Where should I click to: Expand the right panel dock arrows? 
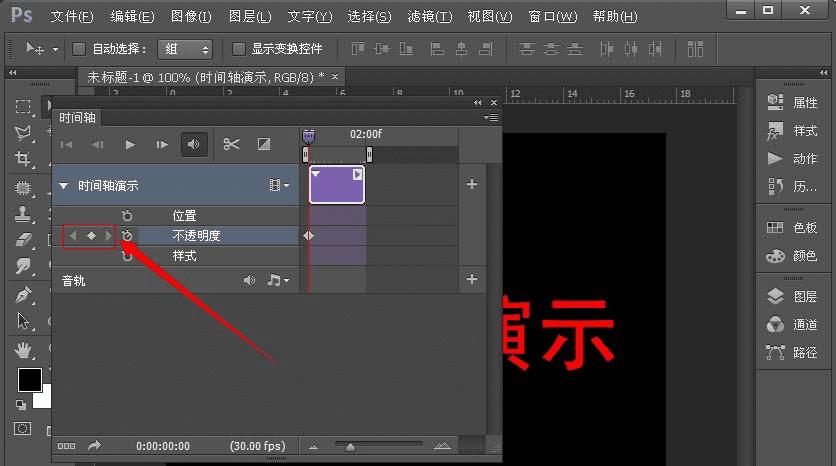824,73
